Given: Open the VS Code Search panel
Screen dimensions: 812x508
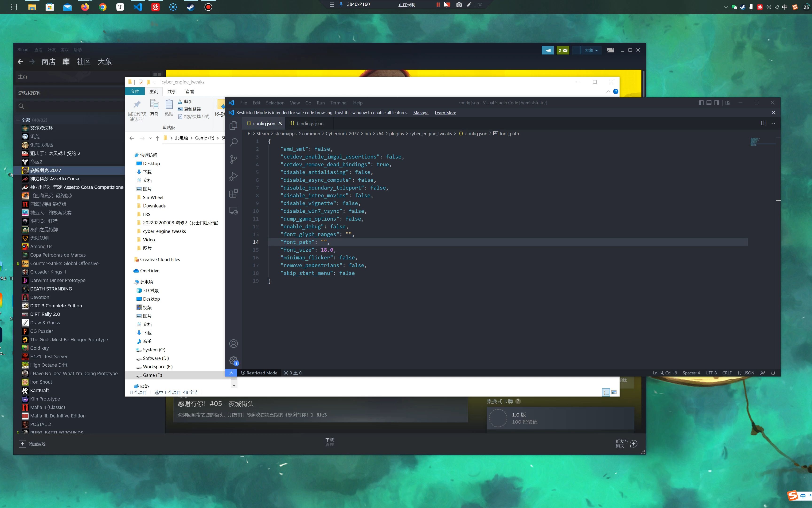Looking at the screenshot, I should (234, 142).
